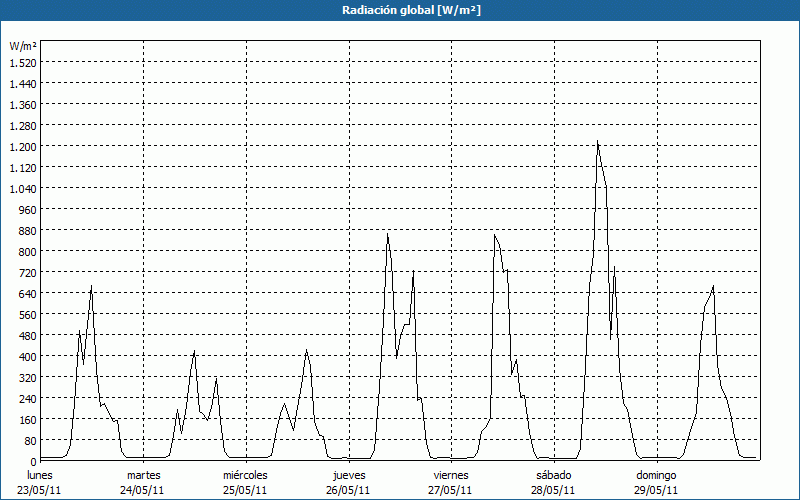
Task: Select the 23/05/11 date label
Action: coord(39,490)
